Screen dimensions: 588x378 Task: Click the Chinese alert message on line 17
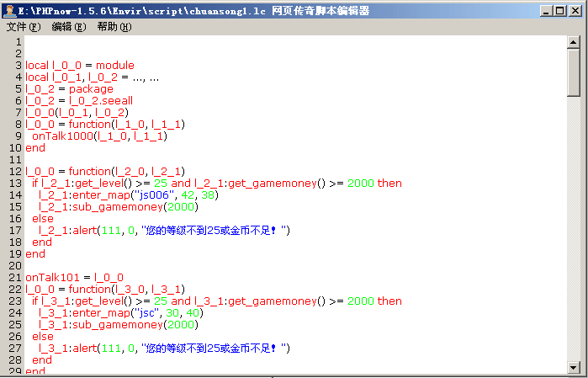click(x=214, y=230)
